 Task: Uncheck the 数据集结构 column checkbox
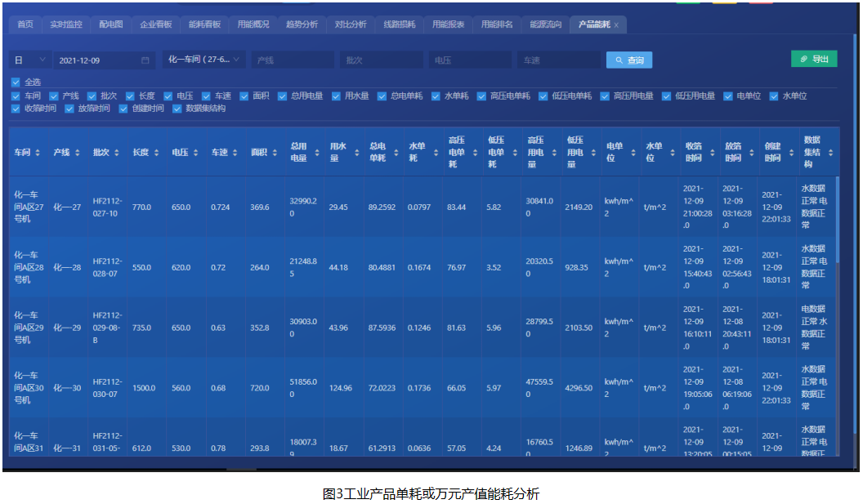click(177, 109)
